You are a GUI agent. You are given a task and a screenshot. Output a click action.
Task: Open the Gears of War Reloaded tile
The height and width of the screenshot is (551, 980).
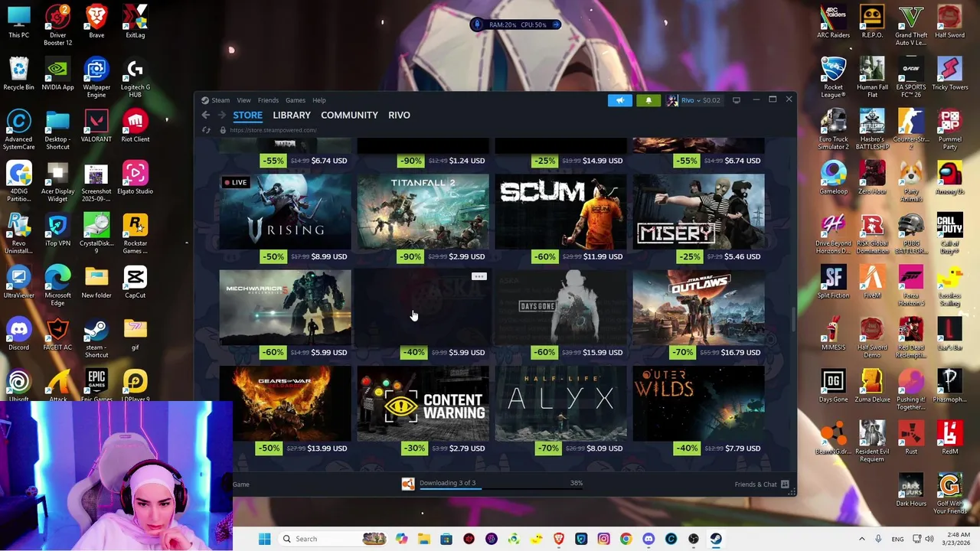[285, 403]
